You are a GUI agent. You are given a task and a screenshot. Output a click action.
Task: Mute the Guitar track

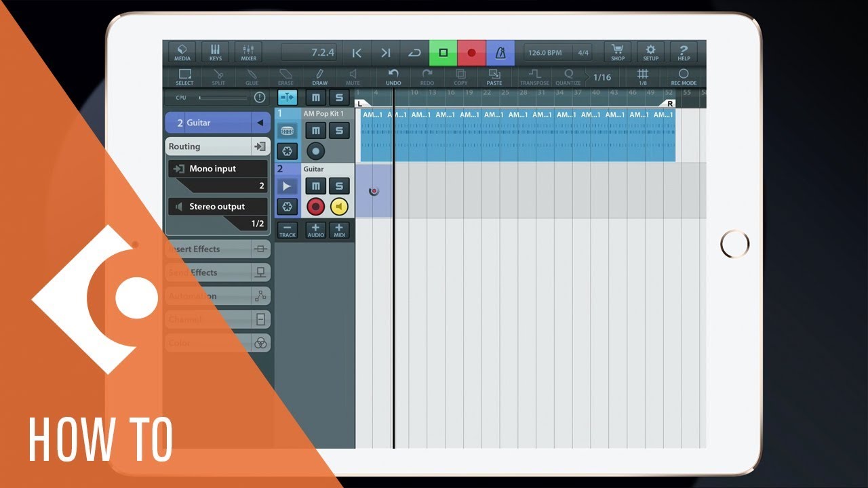pyautogui.click(x=315, y=186)
